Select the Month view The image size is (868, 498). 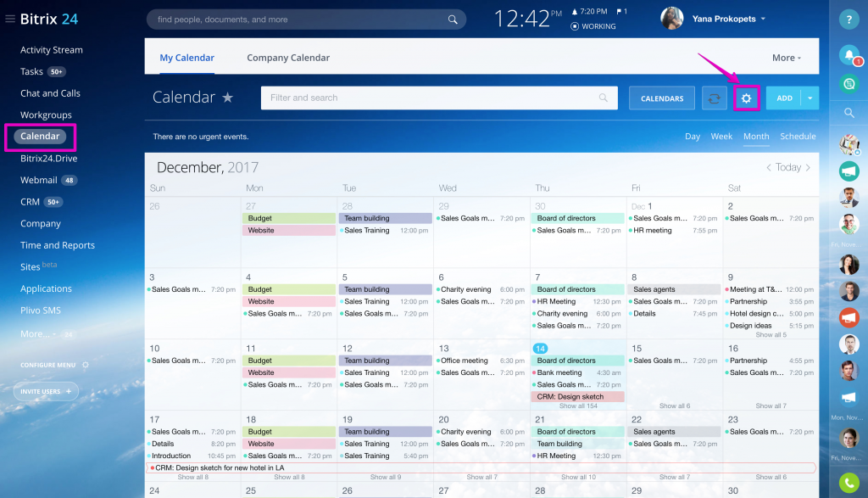point(755,137)
